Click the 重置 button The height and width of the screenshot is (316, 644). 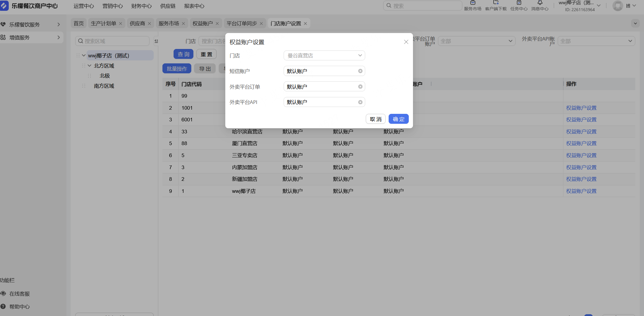[x=206, y=54]
